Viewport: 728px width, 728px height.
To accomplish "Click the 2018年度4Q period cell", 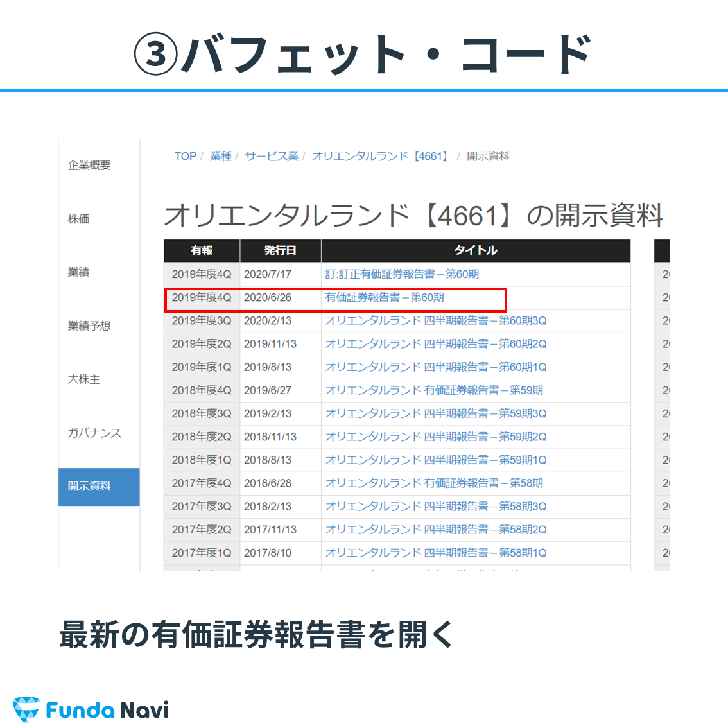I will click(x=202, y=390).
